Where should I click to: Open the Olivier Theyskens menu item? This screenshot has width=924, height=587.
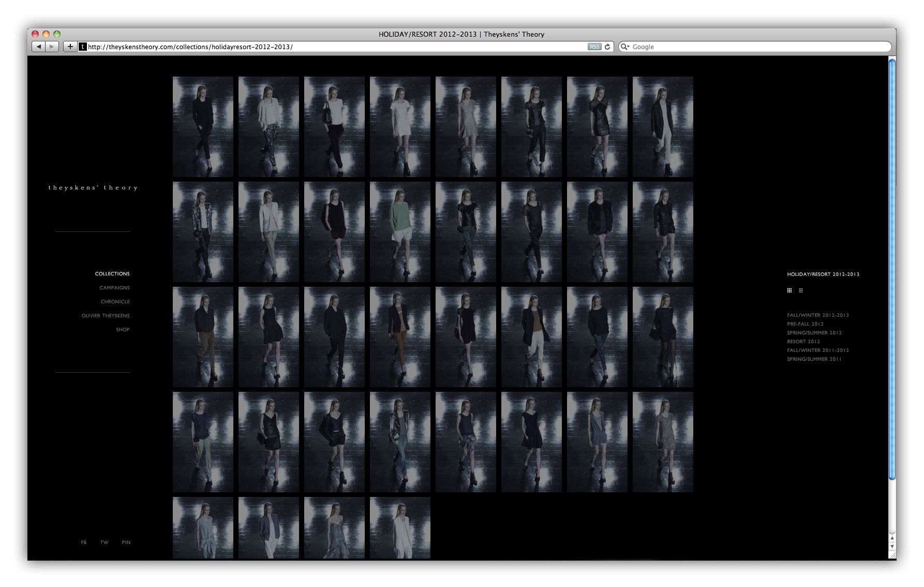106,316
